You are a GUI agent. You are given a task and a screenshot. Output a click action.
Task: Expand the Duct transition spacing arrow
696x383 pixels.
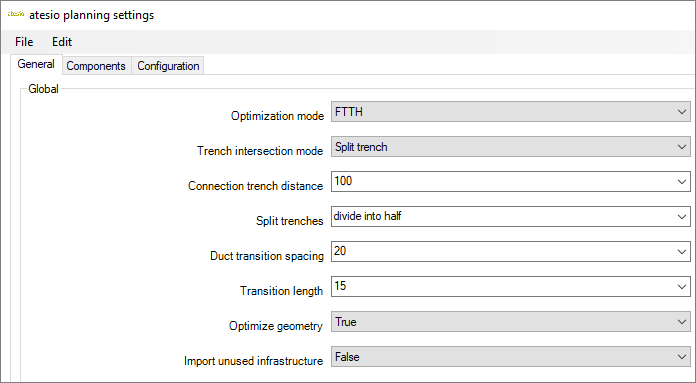(682, 252)
